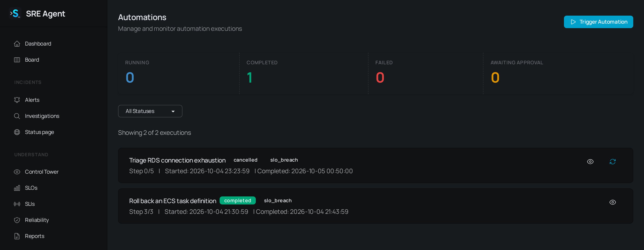The height and width of the screenshot is (250, 644).
Task: Click the SRE Agent logo icon
Action: point(15,13)
